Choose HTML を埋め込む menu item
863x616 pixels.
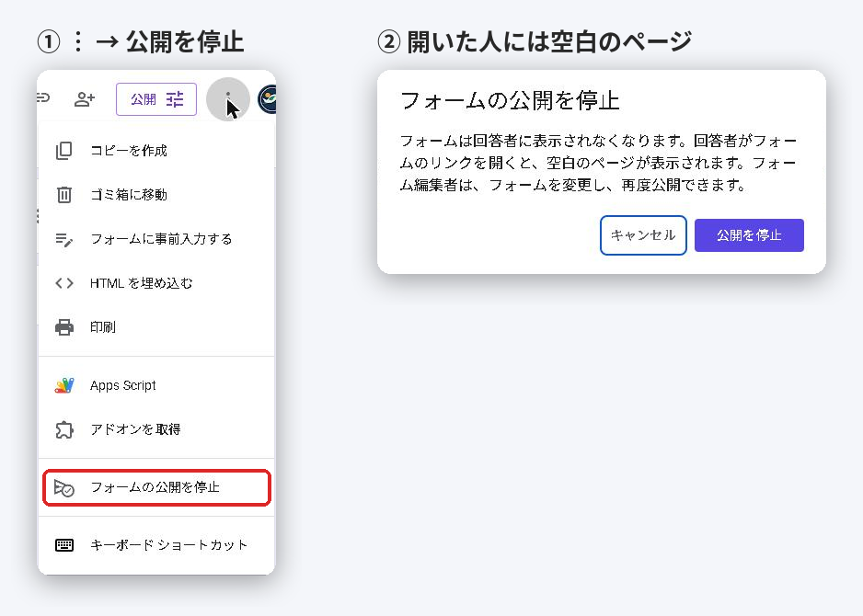tap(156, 283)
